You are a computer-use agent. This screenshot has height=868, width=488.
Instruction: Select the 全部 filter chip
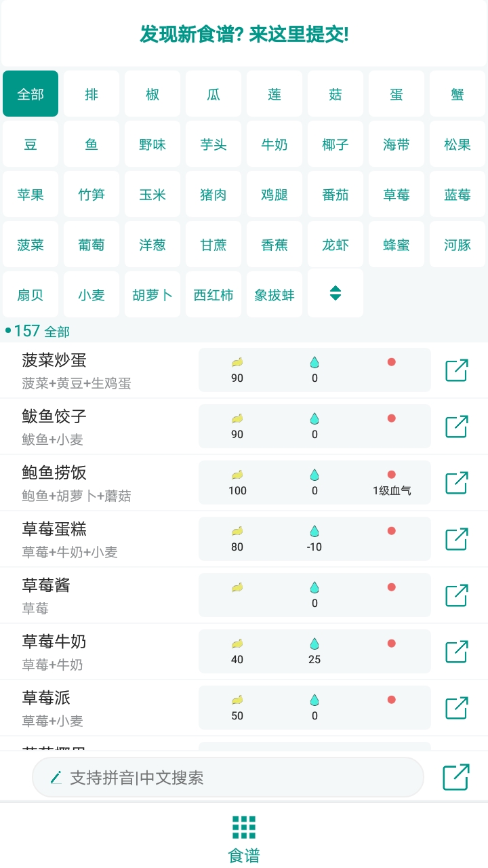[30, 94]
